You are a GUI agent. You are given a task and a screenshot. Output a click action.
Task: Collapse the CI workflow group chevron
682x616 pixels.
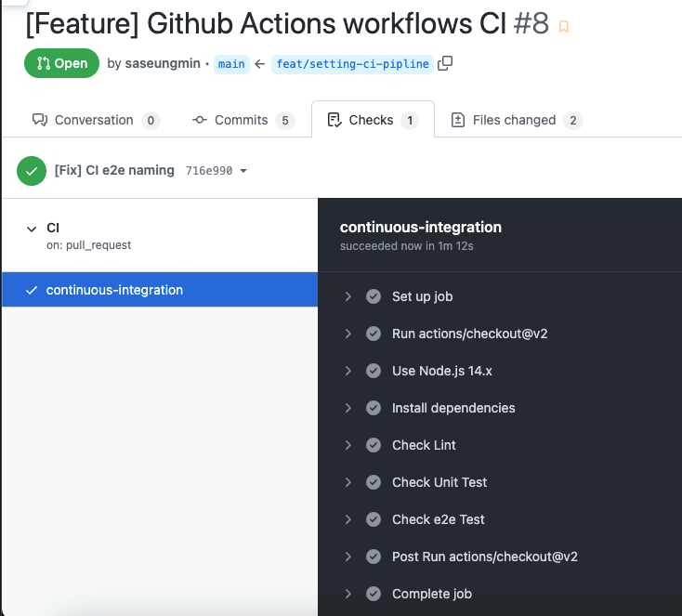32,229
